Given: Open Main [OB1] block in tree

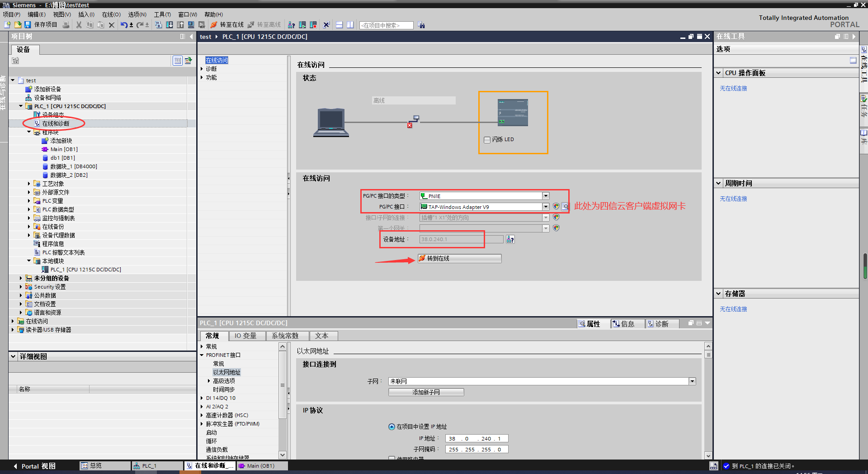Looking at the screenshot, I should click(64, 149).
